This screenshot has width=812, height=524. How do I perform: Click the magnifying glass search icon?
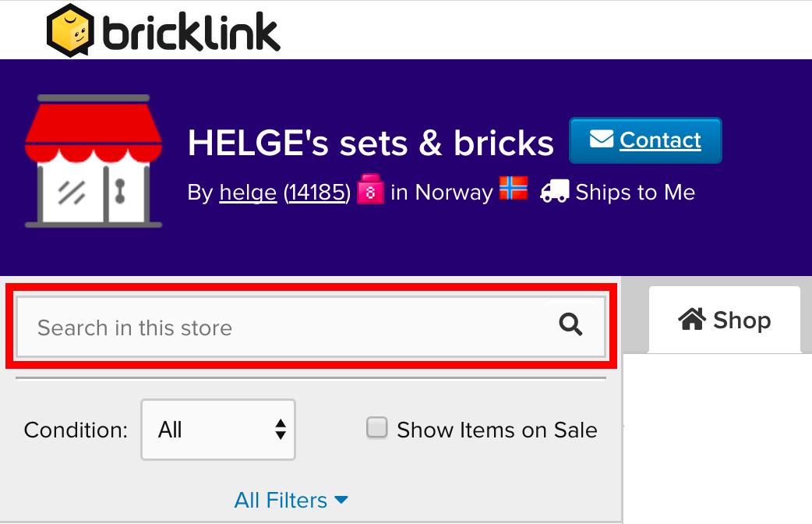(x=570, y=325)
